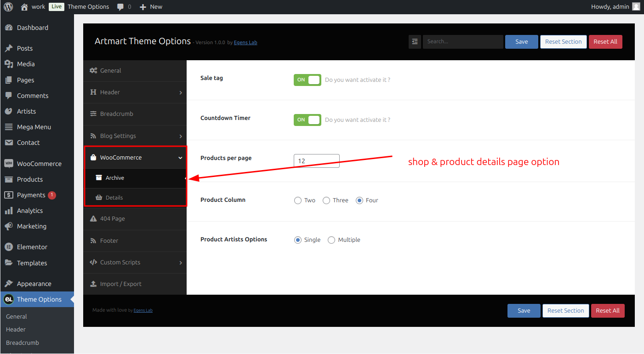This screenshot has height=354, width=644.
Task: Open Theme Options in WP sidebar
Action: point(37,299)
